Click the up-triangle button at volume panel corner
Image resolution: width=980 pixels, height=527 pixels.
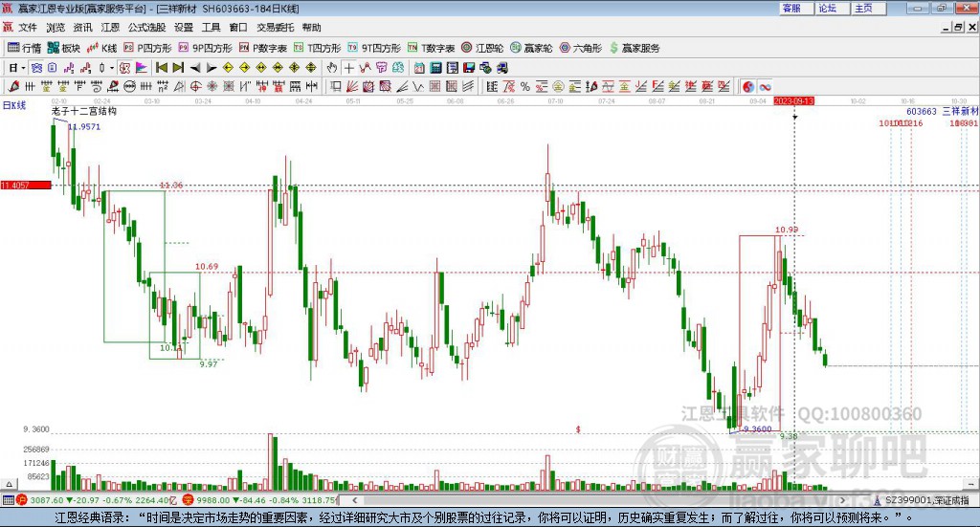click(x=9, y=484)
